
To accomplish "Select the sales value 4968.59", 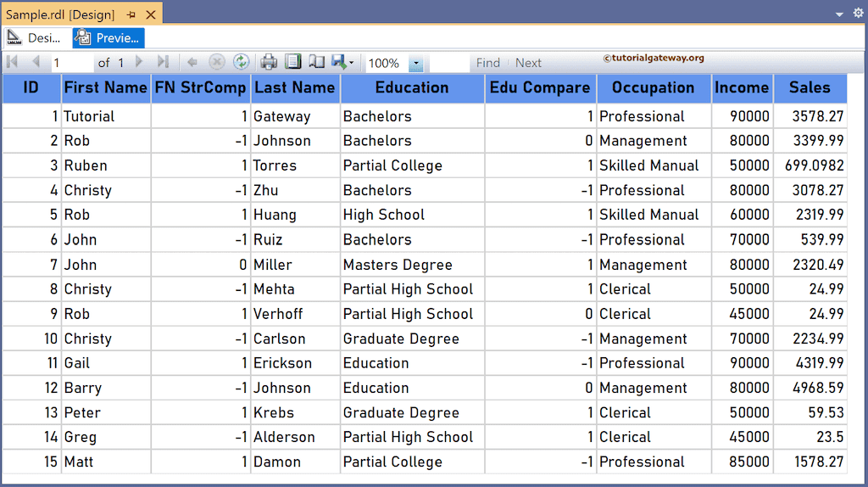I will tap(810, 388).
